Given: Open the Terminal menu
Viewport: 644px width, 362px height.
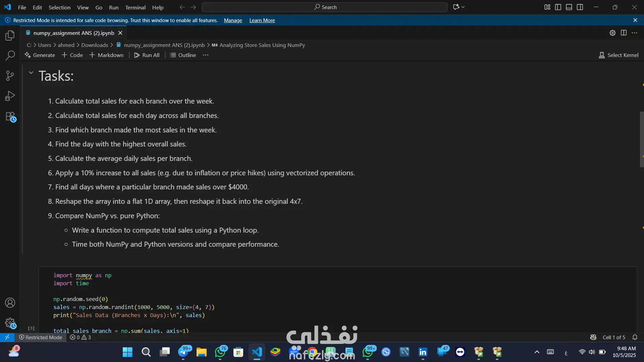Looking at the screenshot, I should tap(135, 7).
